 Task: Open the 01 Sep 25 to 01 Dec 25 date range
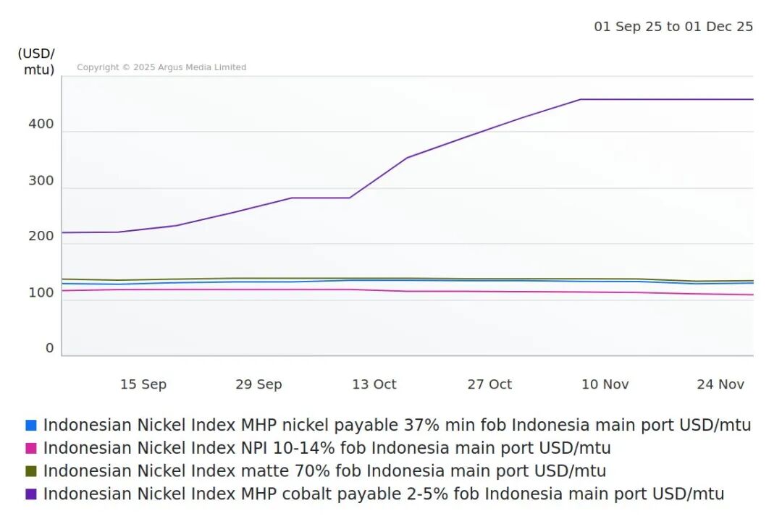(x=673, y=27)
